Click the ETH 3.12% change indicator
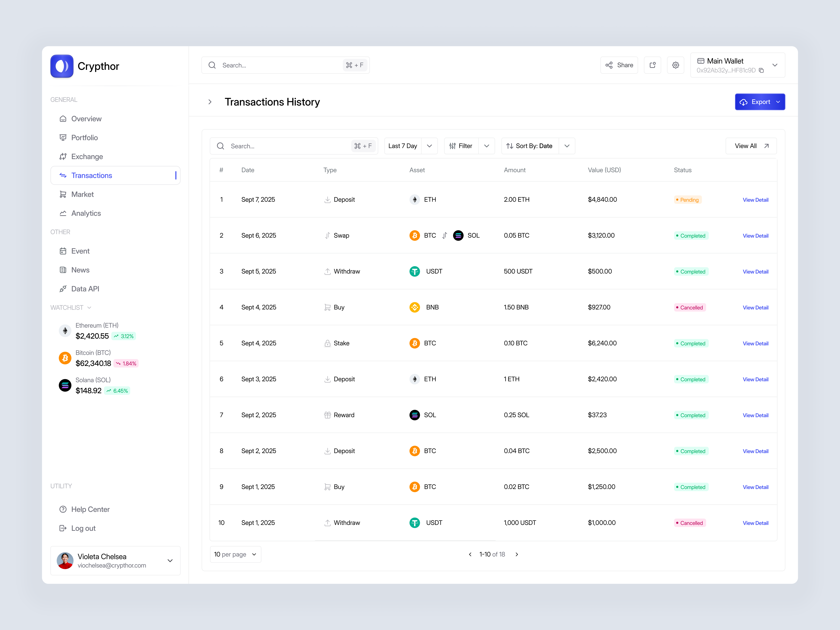The image size is (840, 630). coord(123,336)
